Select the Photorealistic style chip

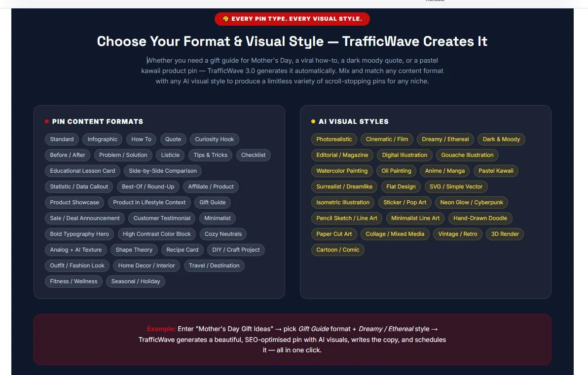pos(334,139)
